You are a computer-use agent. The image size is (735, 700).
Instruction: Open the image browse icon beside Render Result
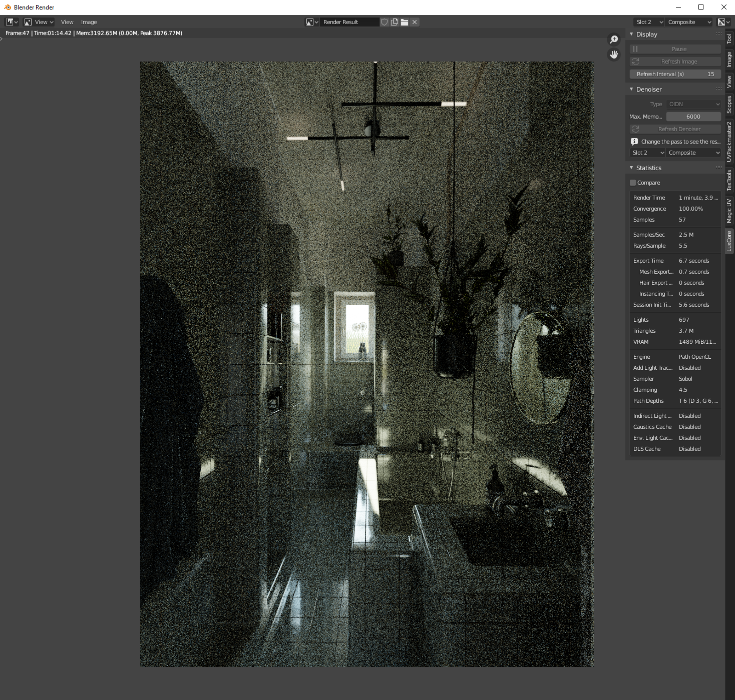point(312,22)
